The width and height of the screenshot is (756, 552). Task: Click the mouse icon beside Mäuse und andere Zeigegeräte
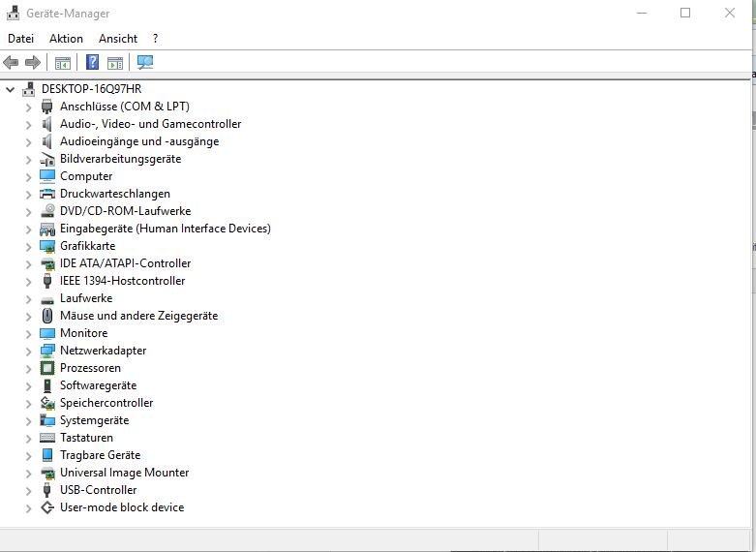[x=46, y=316]
